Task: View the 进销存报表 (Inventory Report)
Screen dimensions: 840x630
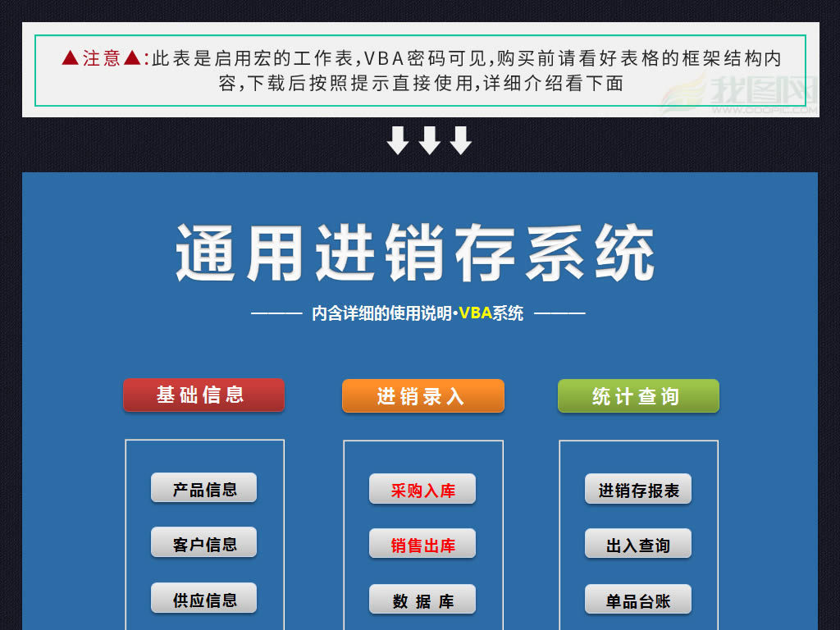Action: click(637, 489)
